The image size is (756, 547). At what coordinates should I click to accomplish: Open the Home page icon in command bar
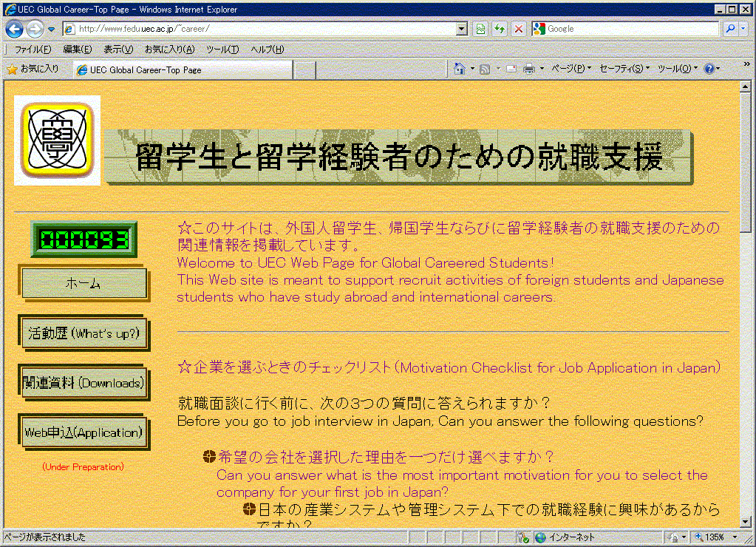point(460,69)
